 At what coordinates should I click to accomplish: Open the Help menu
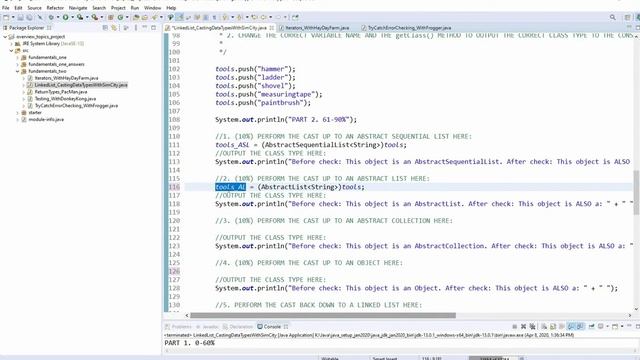tap(171, 8)
